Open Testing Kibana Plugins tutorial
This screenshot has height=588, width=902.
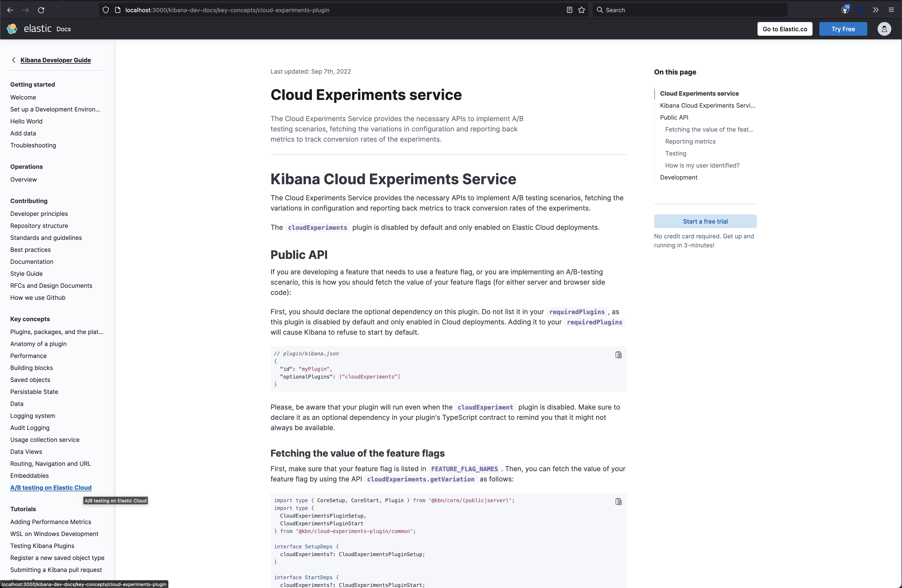point(42,546)
